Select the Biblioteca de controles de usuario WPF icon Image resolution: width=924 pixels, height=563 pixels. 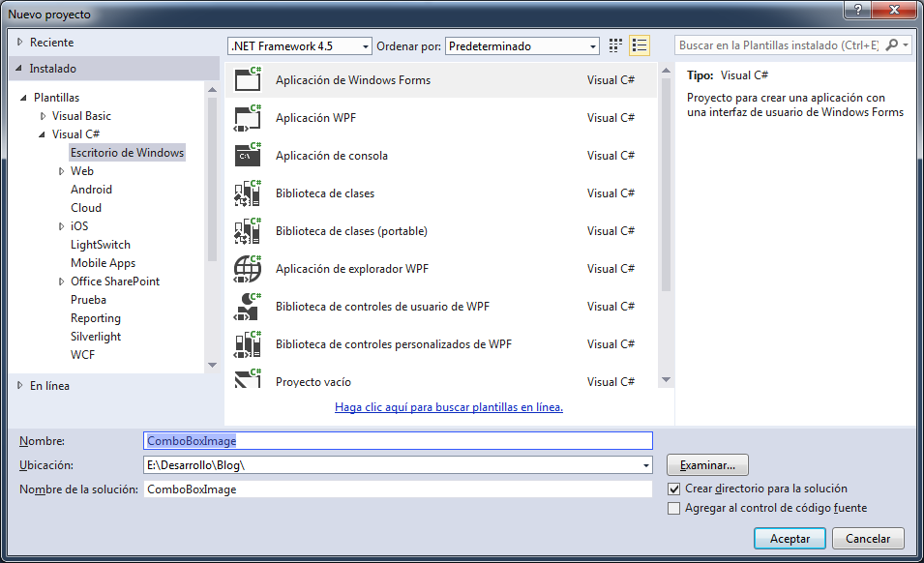tap(248, 307)
